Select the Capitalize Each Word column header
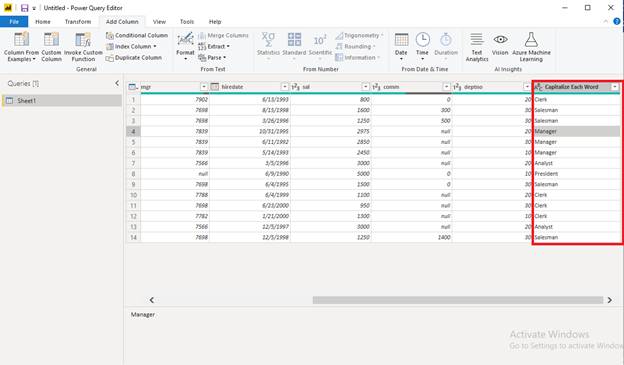 571,87
